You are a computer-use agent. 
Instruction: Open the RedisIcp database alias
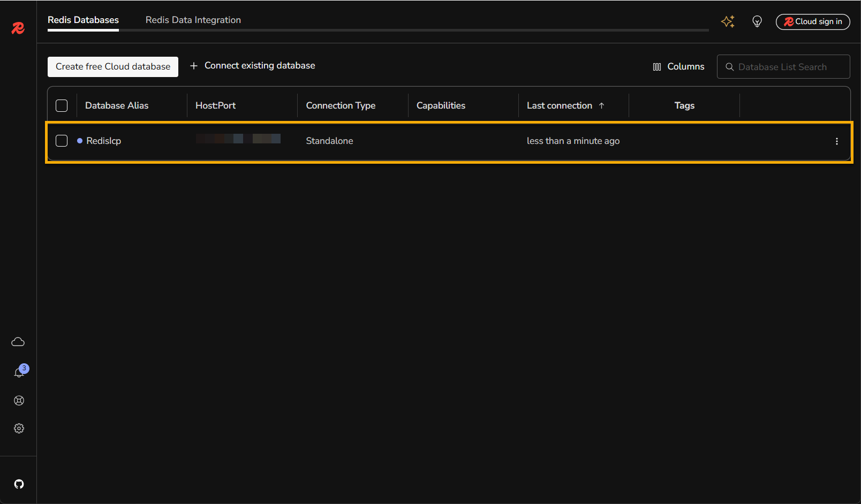click(104, 141)
